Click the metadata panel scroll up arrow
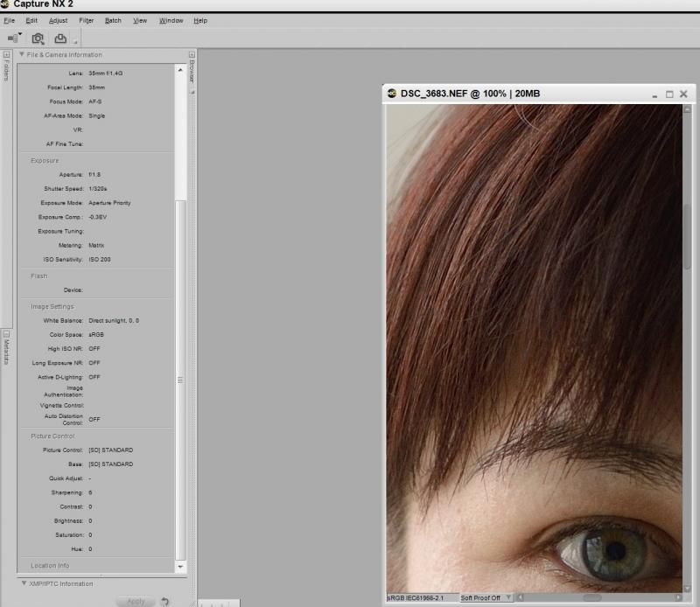The height and width of the screenshot is (607, 700). pos(180,70)
